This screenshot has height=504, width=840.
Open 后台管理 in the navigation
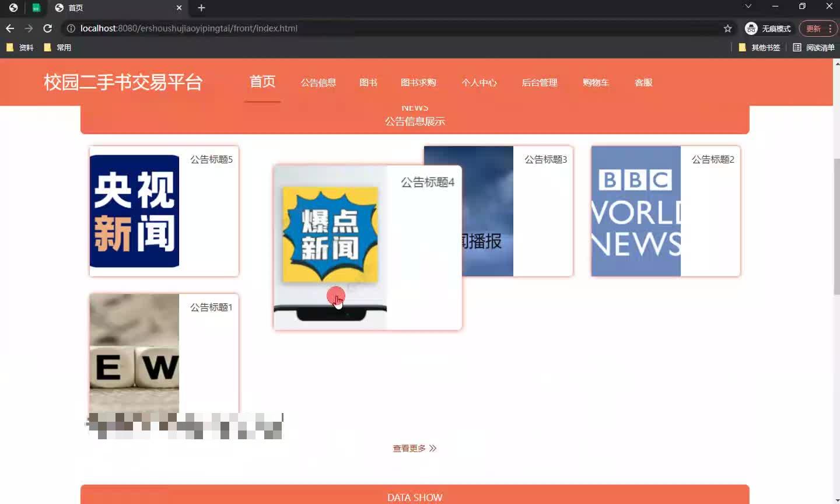pyautogui.click(x=540, y=82)
